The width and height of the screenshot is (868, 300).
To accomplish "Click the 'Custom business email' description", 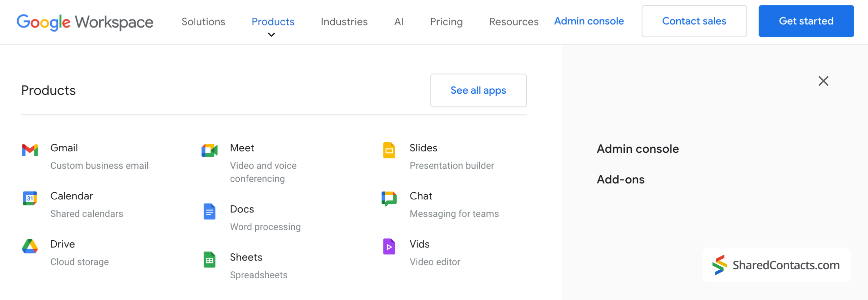I will (x=99, y=165).
